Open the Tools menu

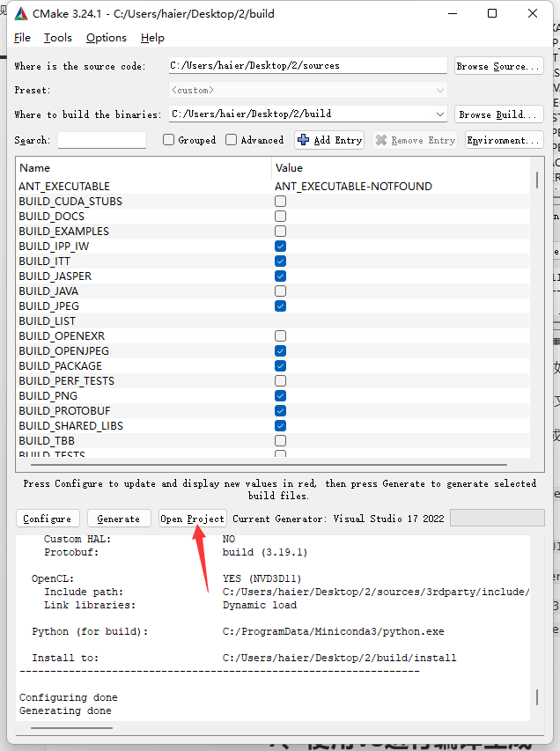(58, 38)
